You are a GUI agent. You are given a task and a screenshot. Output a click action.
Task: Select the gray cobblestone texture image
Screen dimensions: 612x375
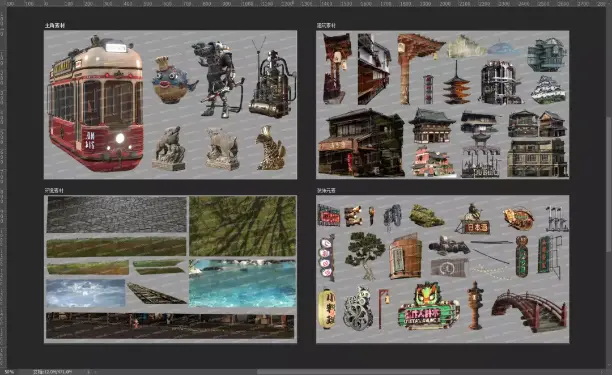click(117, 214)
